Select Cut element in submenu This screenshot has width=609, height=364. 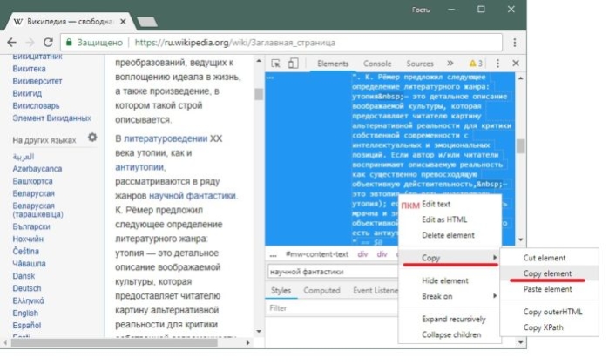545,258
